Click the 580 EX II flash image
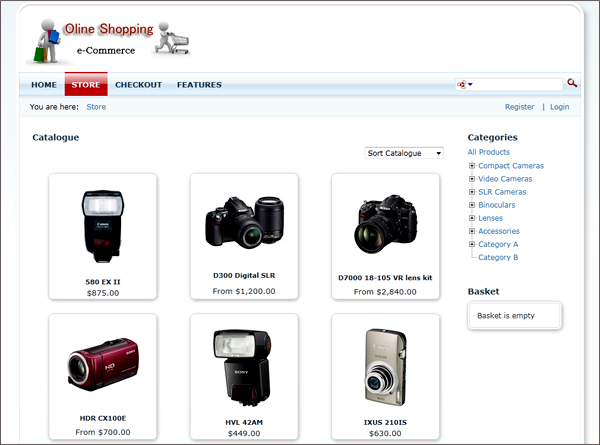The width and height of the screenshot is (600, 445). pyautogui.click(x=103, y=226)
